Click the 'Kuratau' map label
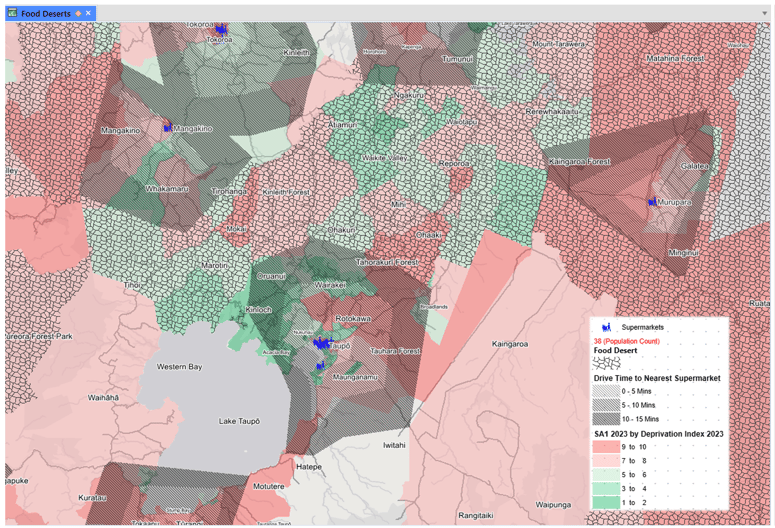The height and width of the screenshot is (528, 775). coord(92,498)
